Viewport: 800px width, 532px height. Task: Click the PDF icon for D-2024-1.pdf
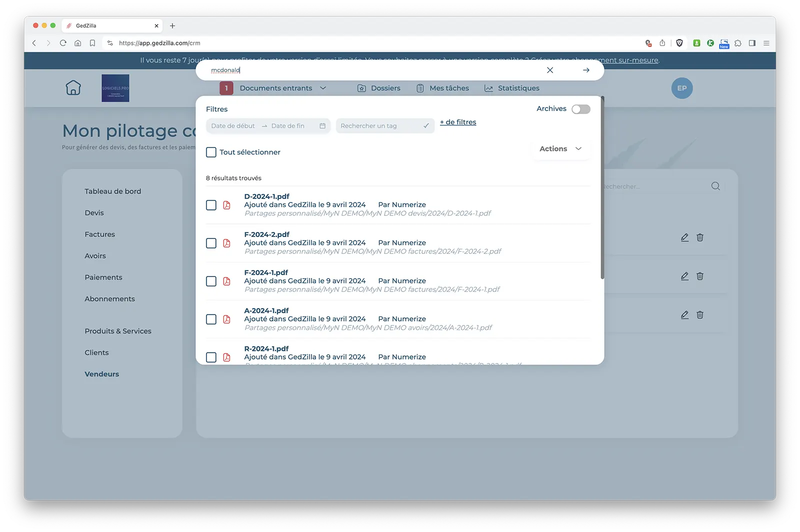[x=226, y=205]
